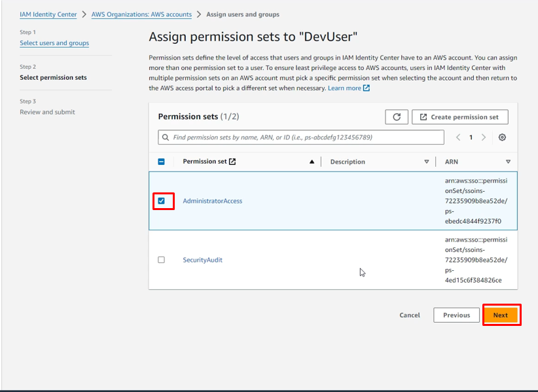Click page number 1 in pagination
The height and width of the screenshot is (392, 538).
coord(471,137)
